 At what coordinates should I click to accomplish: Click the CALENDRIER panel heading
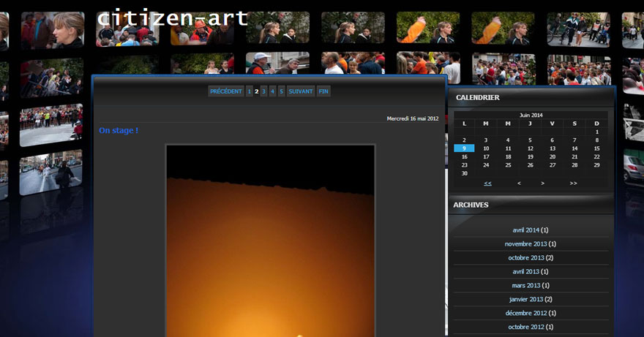(478, 98)
